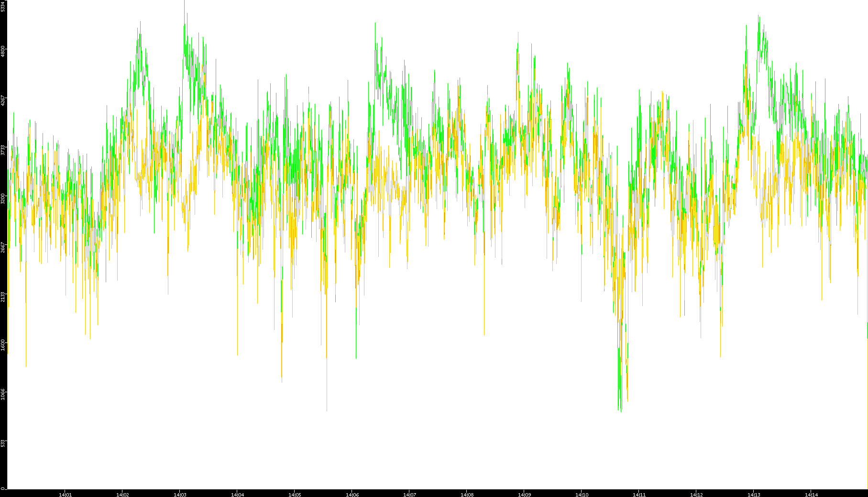Select the 533 vertical axis label

(3, 443)
